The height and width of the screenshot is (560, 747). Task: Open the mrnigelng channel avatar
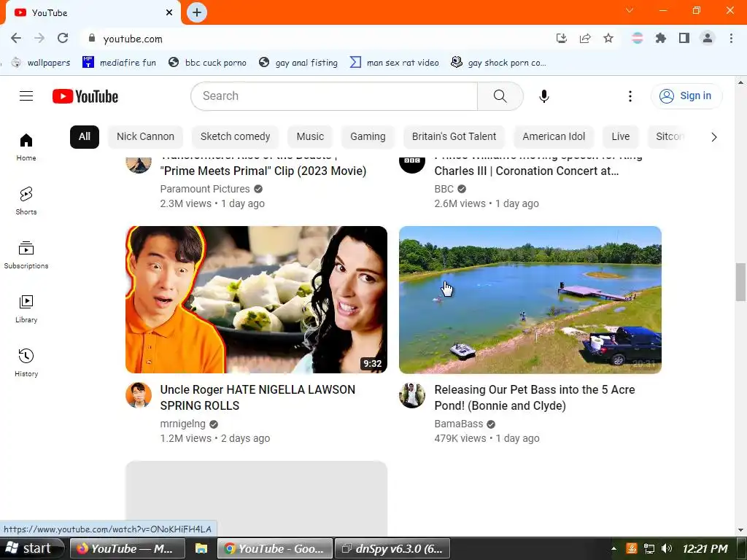pos(139,395)
